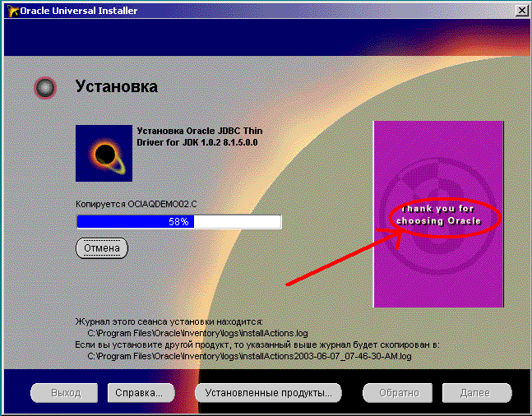
Task: Click the installActions.log path line
Action: [197, 333]
